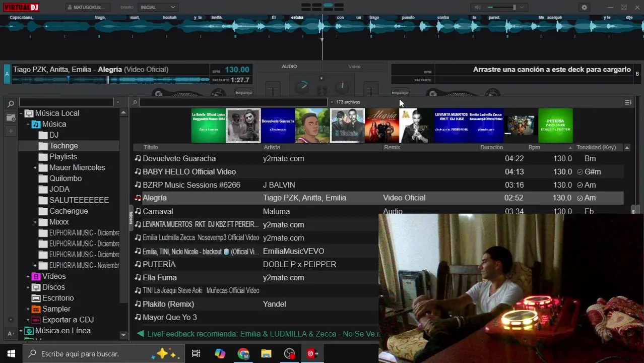This screenshot has height=363, width=644.
Task: Click the plus add-folder sidebar icon
Action: (x=11, y=131)
